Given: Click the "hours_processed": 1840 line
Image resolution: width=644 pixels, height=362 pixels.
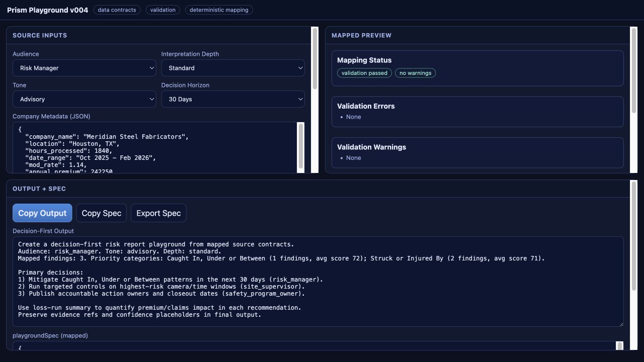Looking at the screenshot, I should coord(68,151).
